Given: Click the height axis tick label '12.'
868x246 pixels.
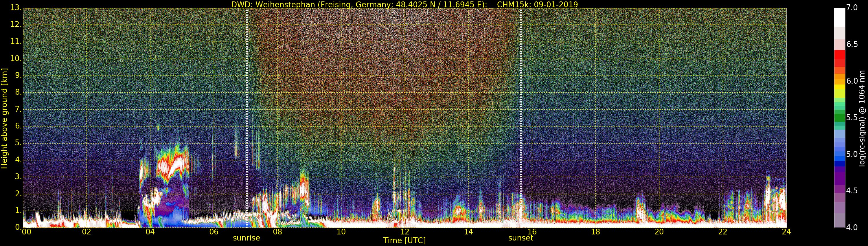Looking at the screenshot, I should (16, 25).
